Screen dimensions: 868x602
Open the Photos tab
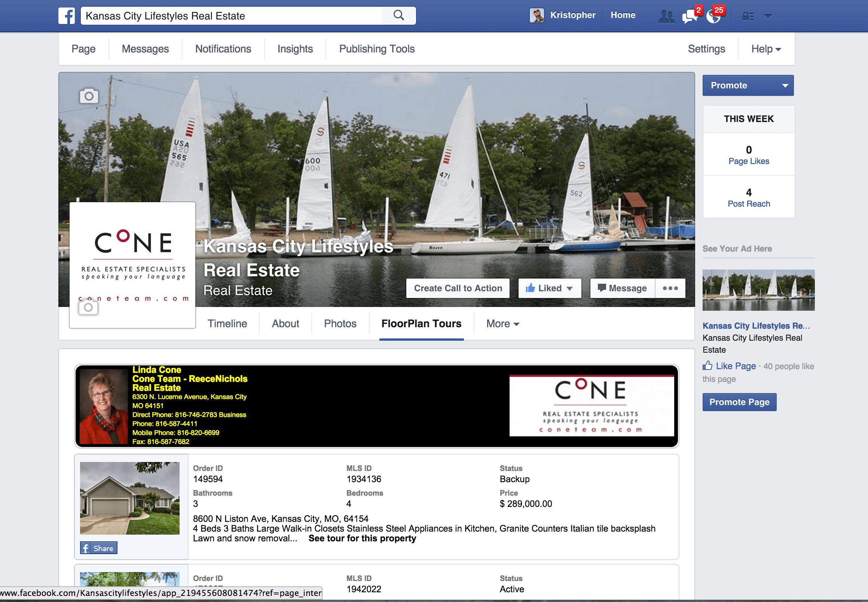pyautogui.click(x=340, y=323)
